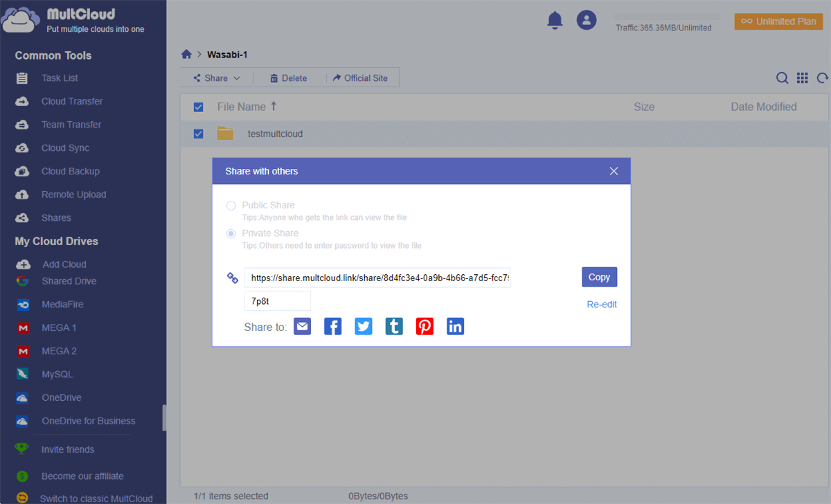The image size is (831, 504).
Task: Open Shares in sidebar
Action: tap(56, 218)
